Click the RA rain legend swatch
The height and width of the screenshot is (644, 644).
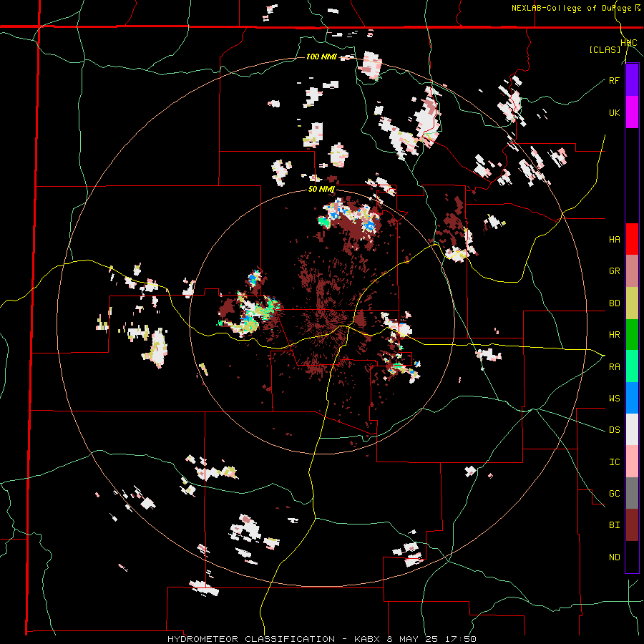[x=632, y=366]
